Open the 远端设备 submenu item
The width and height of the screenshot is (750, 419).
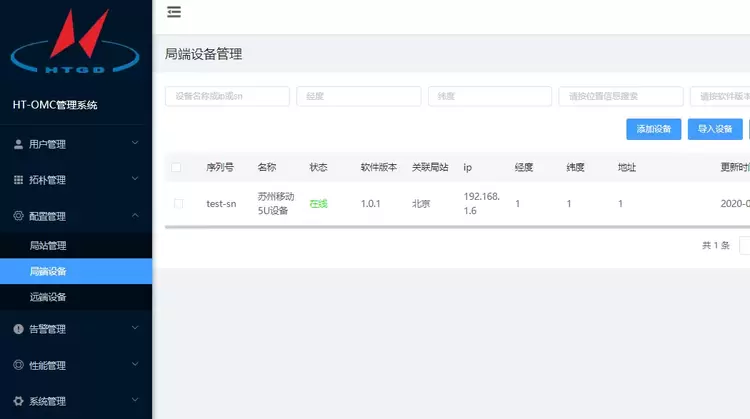tap(48, 297)
